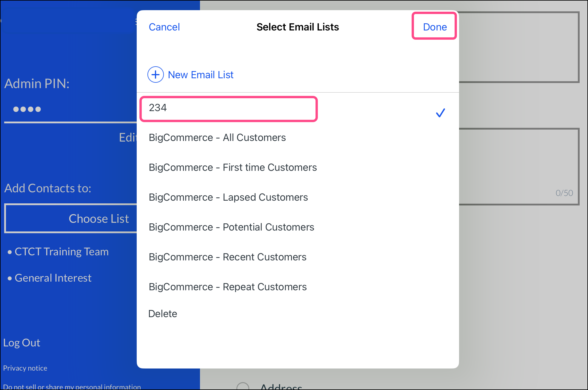Open New Email List link
The width and height of the screenshot is (588, 390).
tap(201, 75)
